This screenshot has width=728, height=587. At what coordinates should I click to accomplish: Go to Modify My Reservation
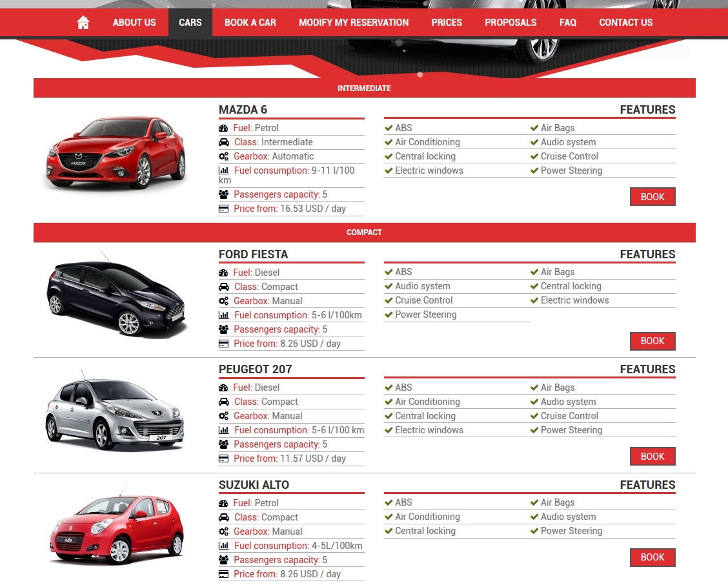354,23
